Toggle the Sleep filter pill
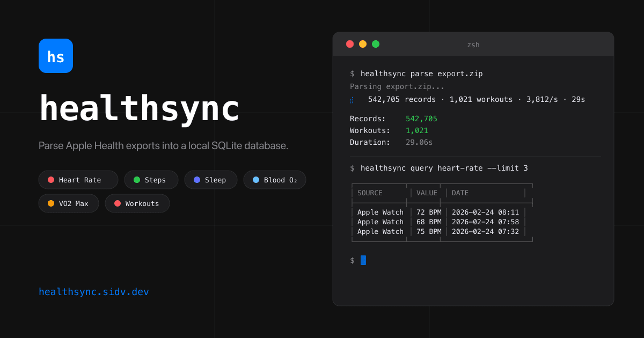The width and height of the screenshot is (644, 338). (211, 180)
